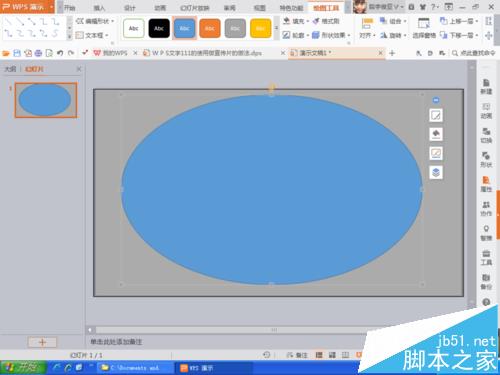Screen dimensions: 500x375
Task: Click the outline floating icon beside ellipse
Action: [436, 153]
